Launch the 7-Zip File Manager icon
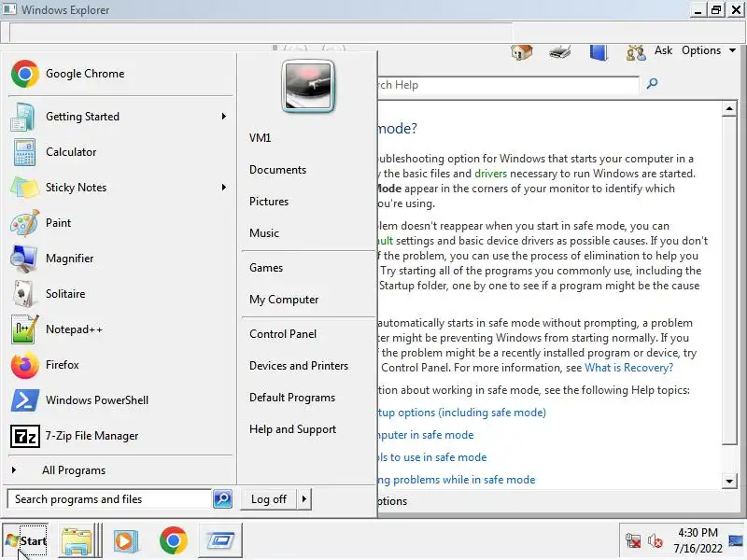Screen dimensions: 747x560 [x=25, y=436]
